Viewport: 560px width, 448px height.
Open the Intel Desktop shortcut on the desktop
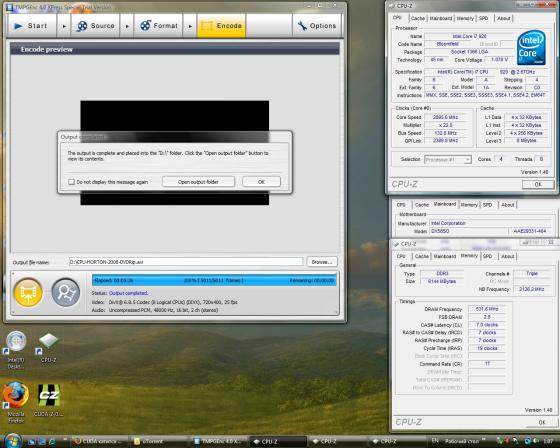[15, 349]
